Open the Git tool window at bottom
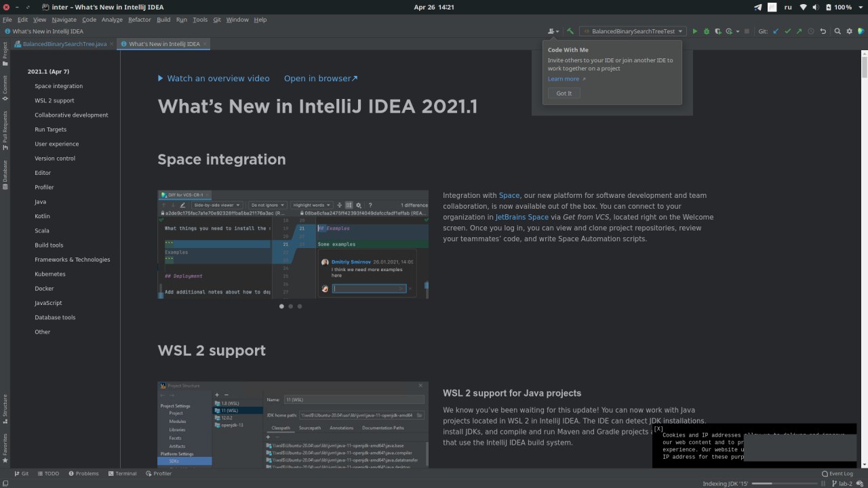The image size is (868, 488). point(21,474)
